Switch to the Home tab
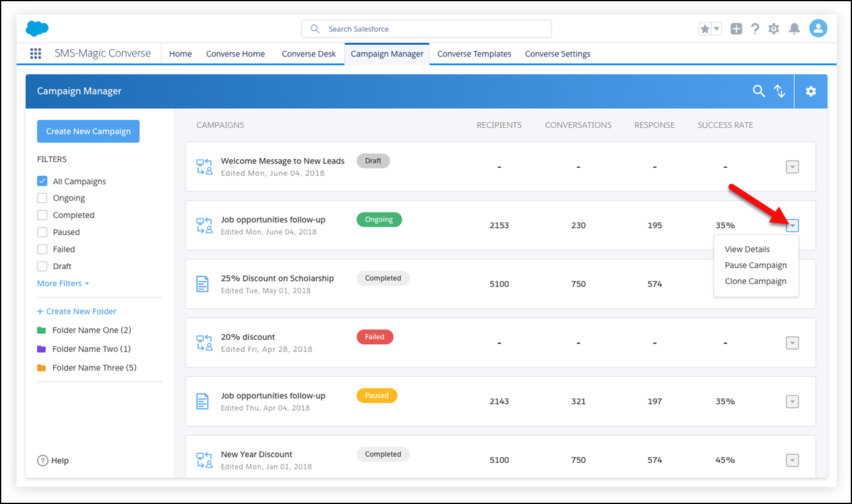This screenshot has width=852, height=504. [181, 54]
